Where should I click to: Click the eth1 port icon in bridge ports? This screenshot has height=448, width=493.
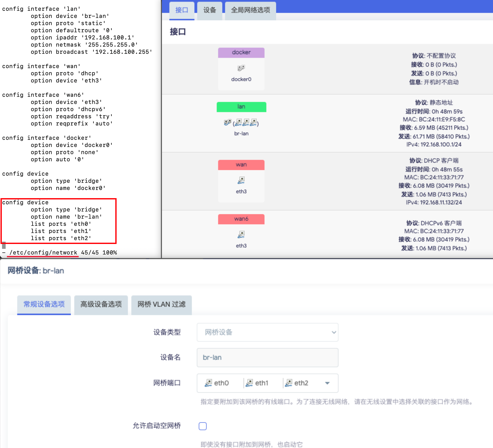tap(249, 383)
